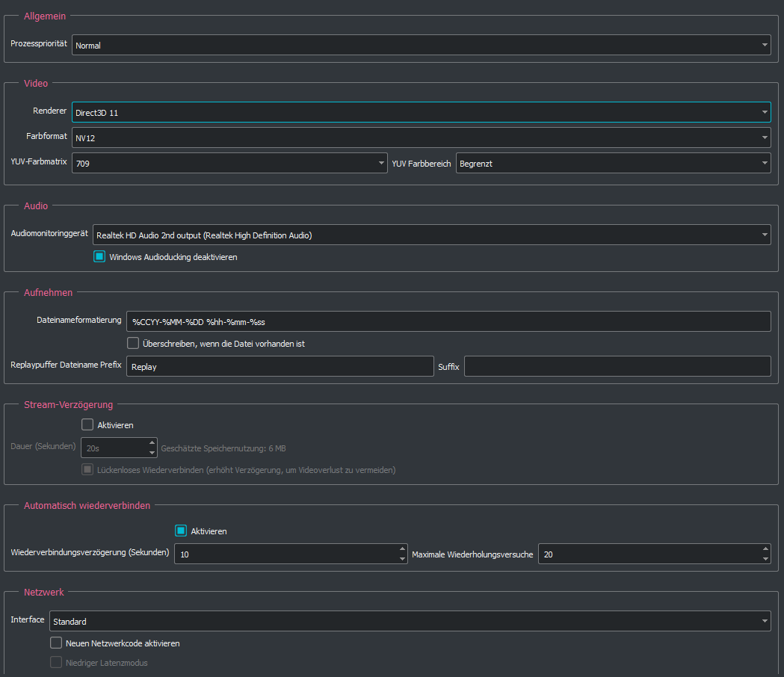784x677 pixels.
Task: Change the YUV Farbbereich dropdown
Action: click(x=613, y=163)
